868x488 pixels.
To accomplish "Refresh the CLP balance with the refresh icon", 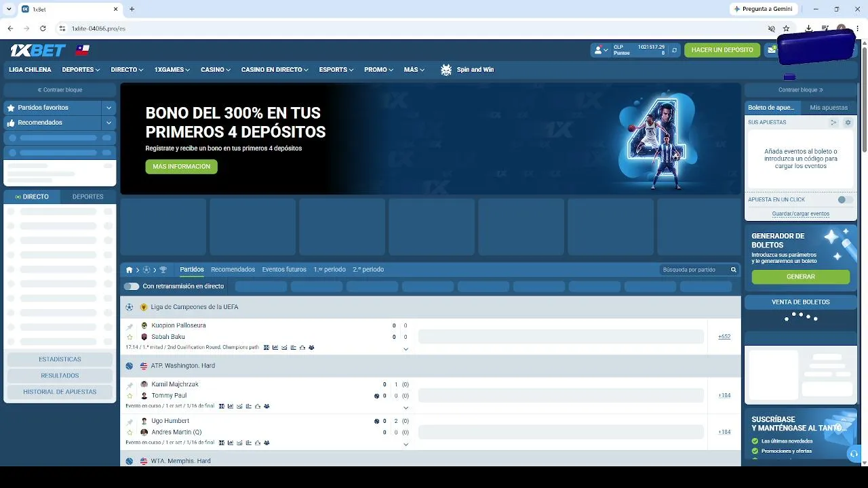I will pos(674,50).
